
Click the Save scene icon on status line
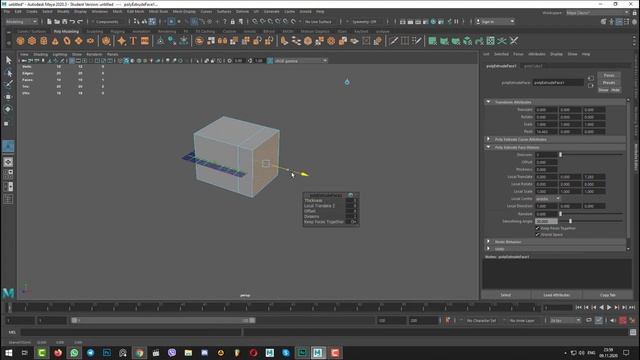pyautogui.click(x=64, y=22)
